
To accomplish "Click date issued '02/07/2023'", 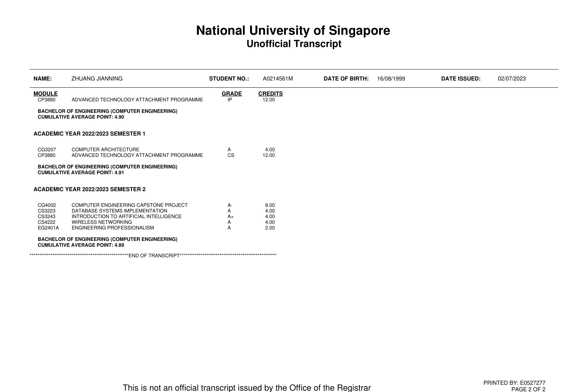I will pyautogui.click(x=512, y=79).
